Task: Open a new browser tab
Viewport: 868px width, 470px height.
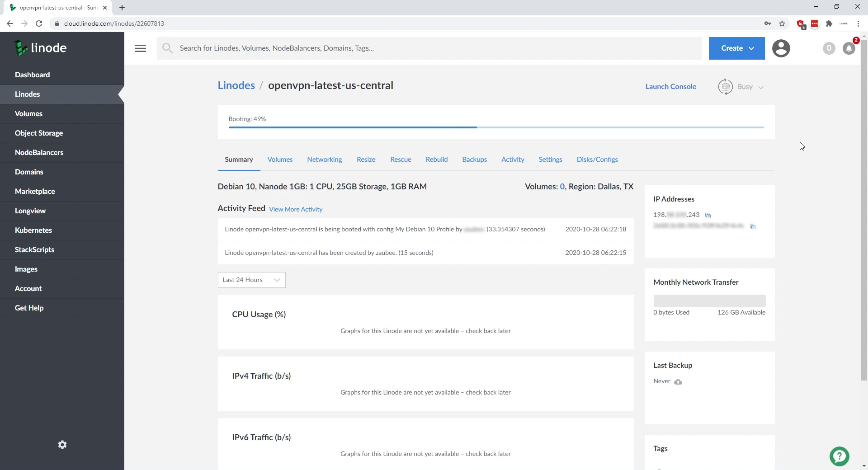Action: click(x=122, y=8)
